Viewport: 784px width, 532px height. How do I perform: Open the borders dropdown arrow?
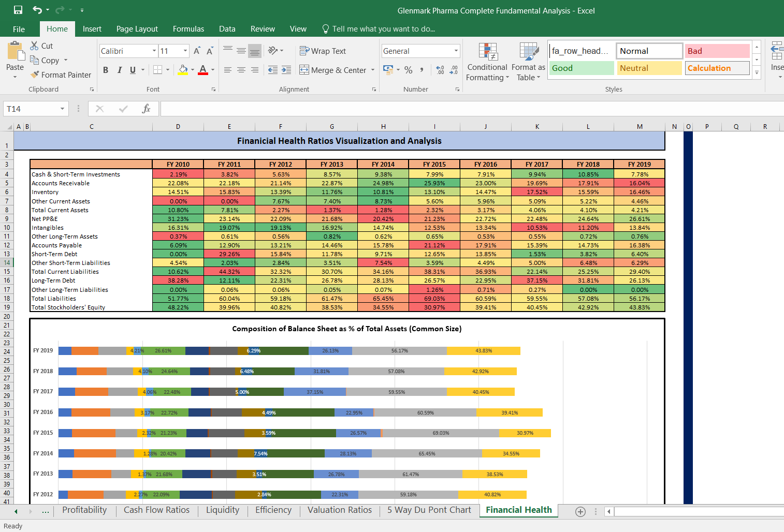point(168,70)
